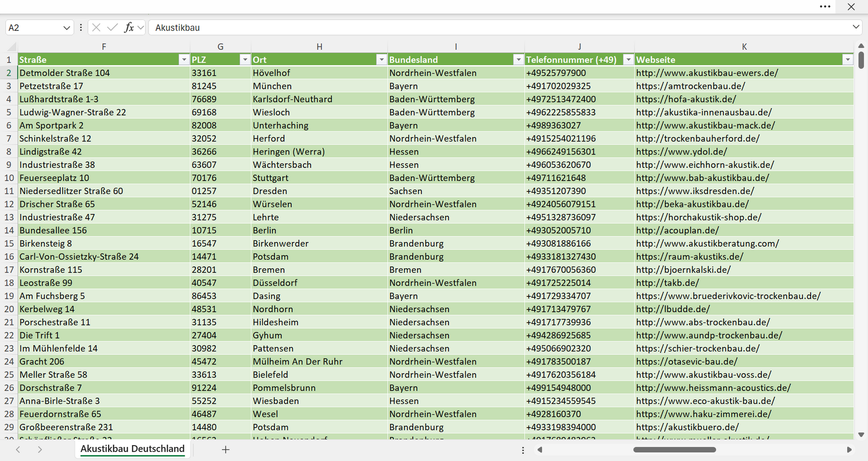The image size is (868, 461).
Task: Cancel the formula entry with the X icon
Action: [96, 28]
